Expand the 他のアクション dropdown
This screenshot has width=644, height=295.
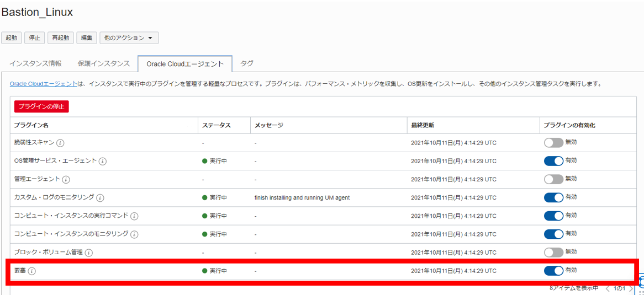129,37
